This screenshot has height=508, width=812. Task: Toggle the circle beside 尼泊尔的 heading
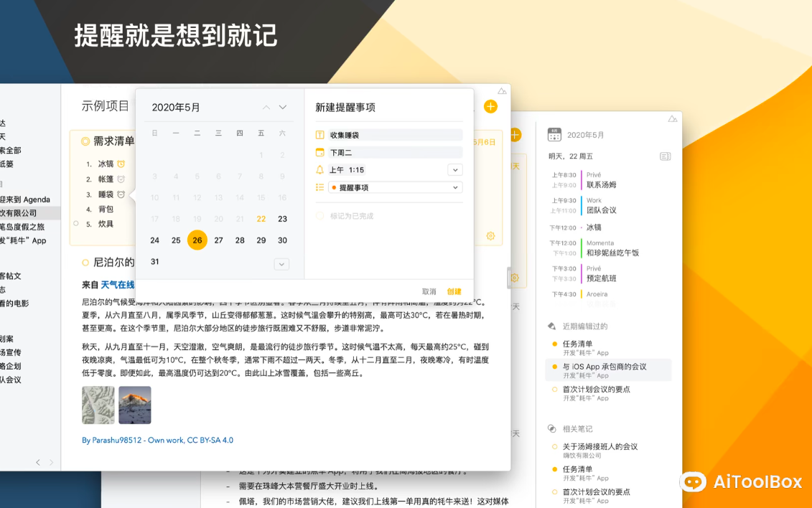point(85,261)
